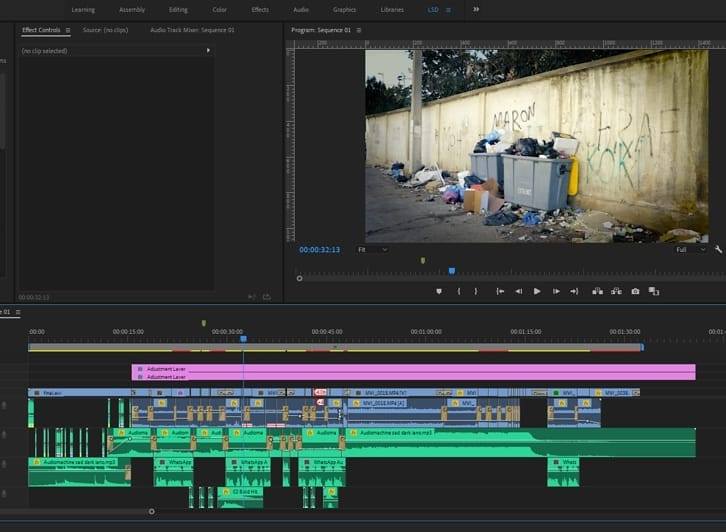Show more workspaces with the double chevron
Image resolution: width=726 pixels, height=532 pixels.
pyautogui.click(x=476, y=9)
